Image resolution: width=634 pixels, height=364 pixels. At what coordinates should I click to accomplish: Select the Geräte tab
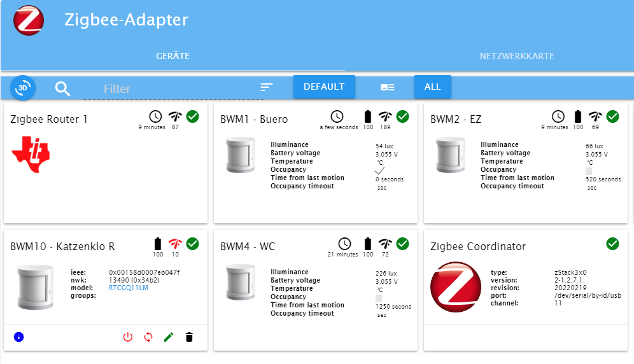(173, 56)
